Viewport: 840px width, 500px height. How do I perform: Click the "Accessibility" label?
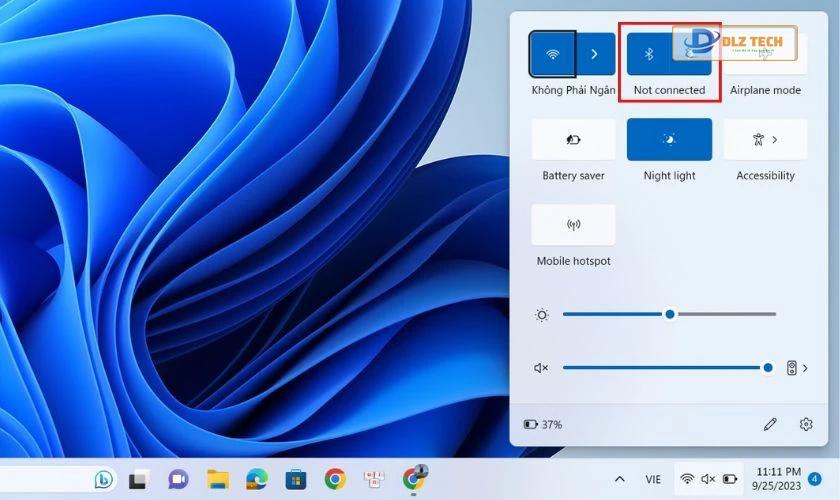(x=765, y=175)
